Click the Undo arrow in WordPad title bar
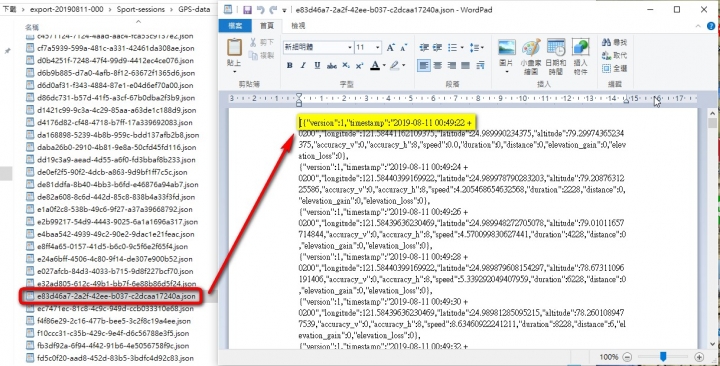 [x=260, y=10]
